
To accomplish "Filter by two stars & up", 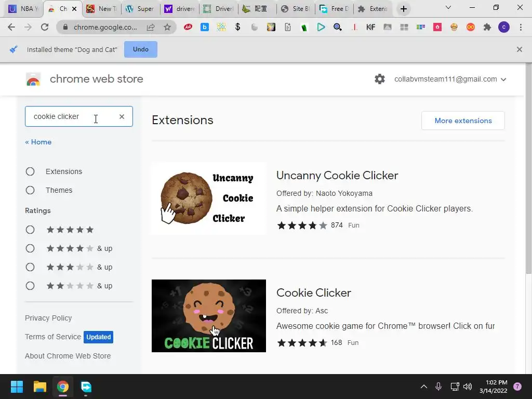I will click(x=30, y=286).
